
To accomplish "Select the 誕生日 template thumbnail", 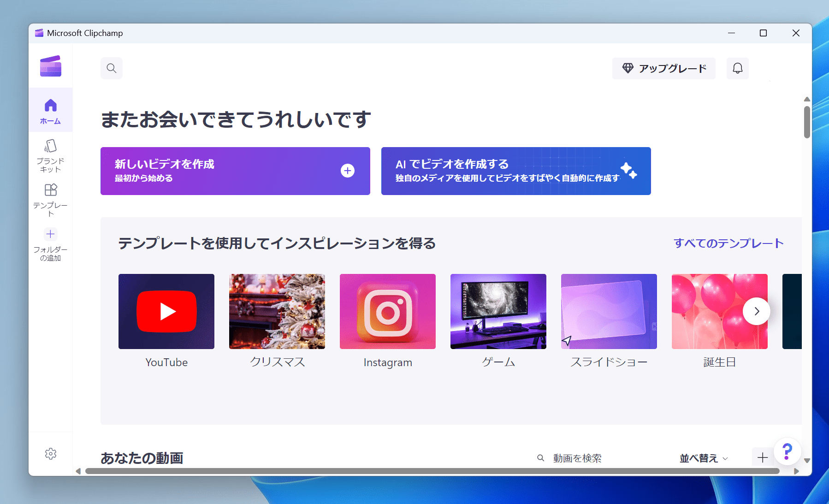I will (720, 311).
